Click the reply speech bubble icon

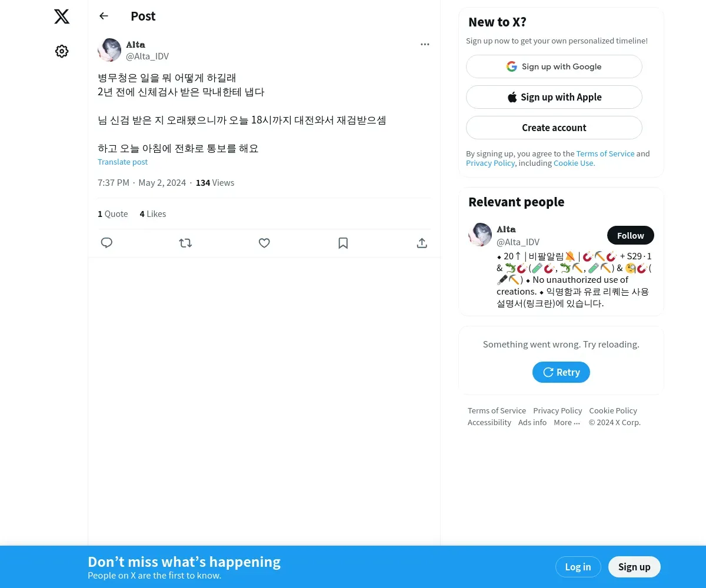pyautogui.click(x=106, y=243)
